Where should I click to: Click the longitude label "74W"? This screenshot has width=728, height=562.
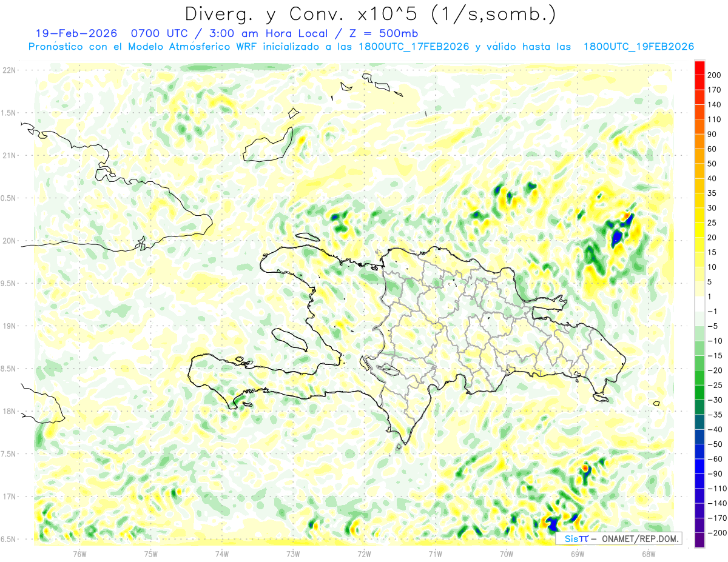coord(222,553)
